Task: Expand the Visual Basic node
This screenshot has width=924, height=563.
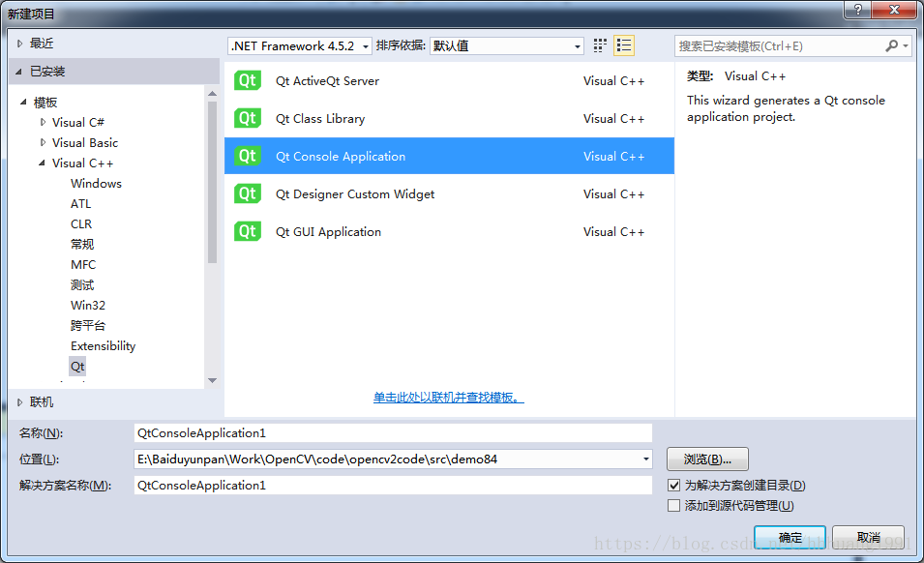Action: 43,142
